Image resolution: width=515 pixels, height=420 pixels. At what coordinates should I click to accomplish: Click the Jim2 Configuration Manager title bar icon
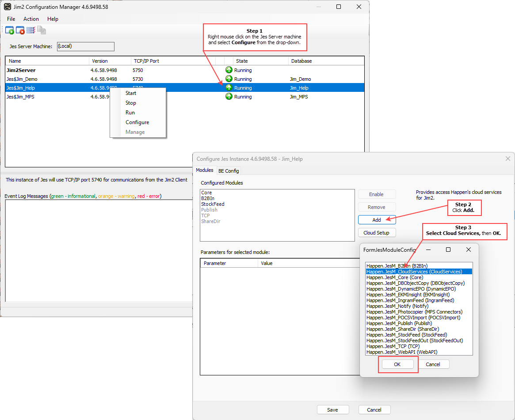click(x=8, y=7)
